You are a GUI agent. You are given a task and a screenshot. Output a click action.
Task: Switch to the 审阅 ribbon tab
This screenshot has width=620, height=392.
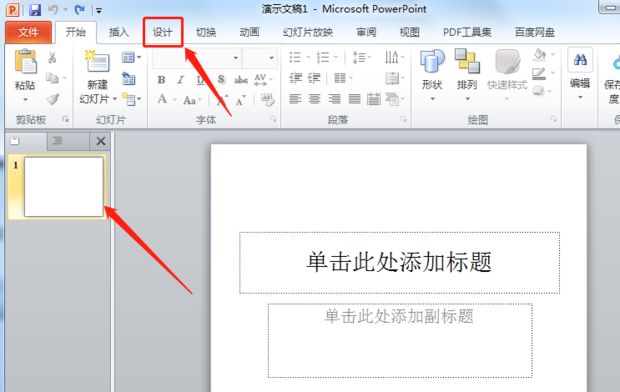coord(366,32)
